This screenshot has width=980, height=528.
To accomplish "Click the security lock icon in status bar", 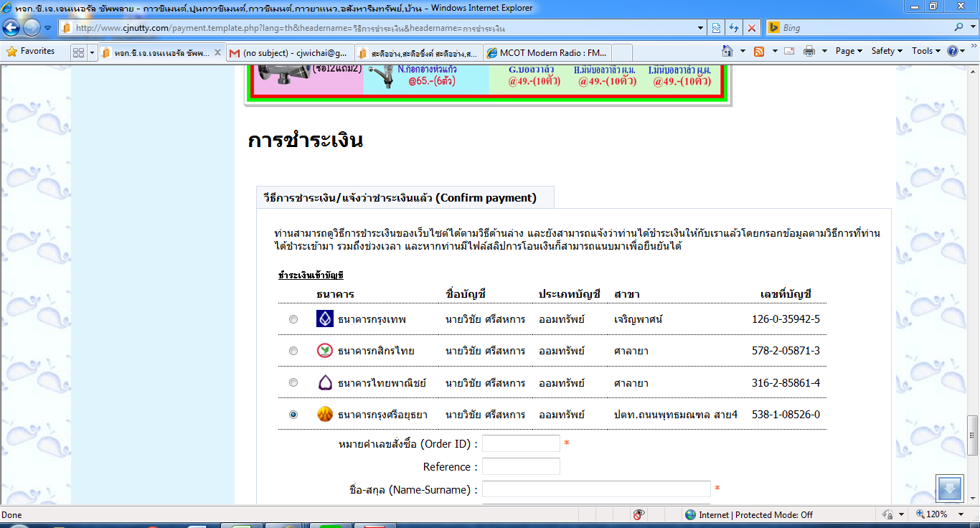I will tap(887, 514).
